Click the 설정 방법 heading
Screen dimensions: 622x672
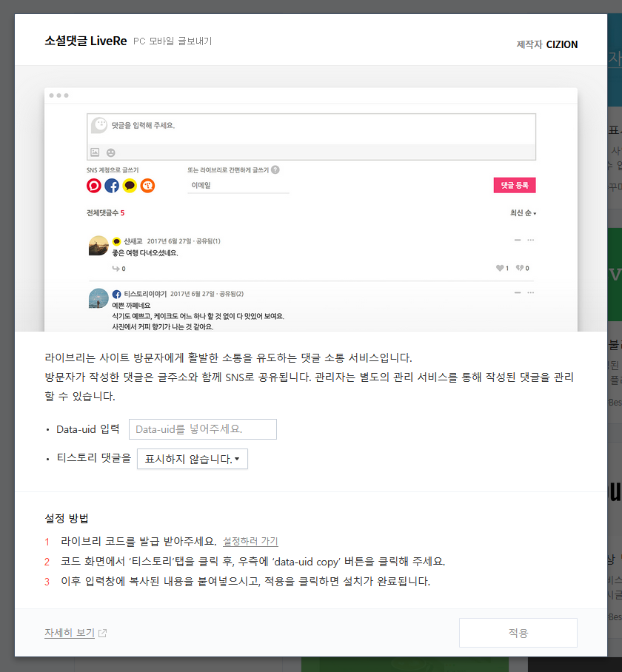click(67, 519)
